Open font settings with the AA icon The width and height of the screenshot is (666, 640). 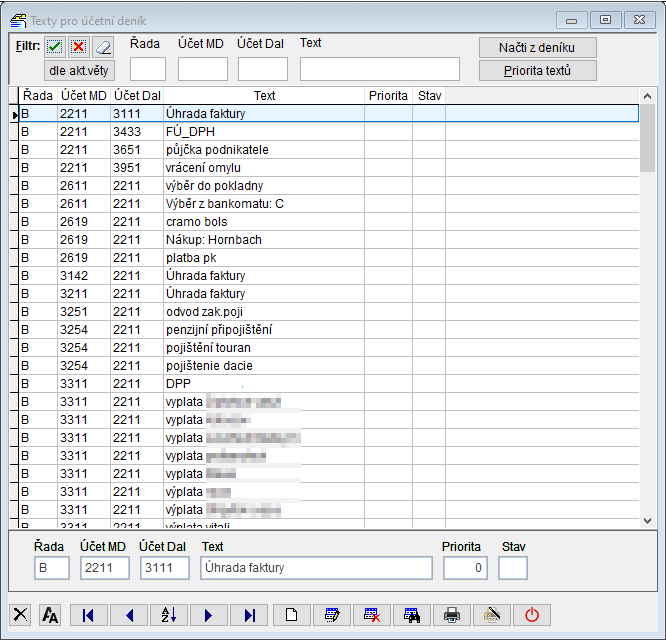[x=50, y=615]
